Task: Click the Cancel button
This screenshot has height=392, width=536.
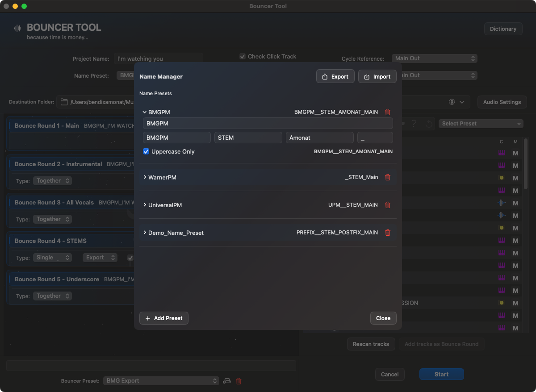Action: point(390,375)
